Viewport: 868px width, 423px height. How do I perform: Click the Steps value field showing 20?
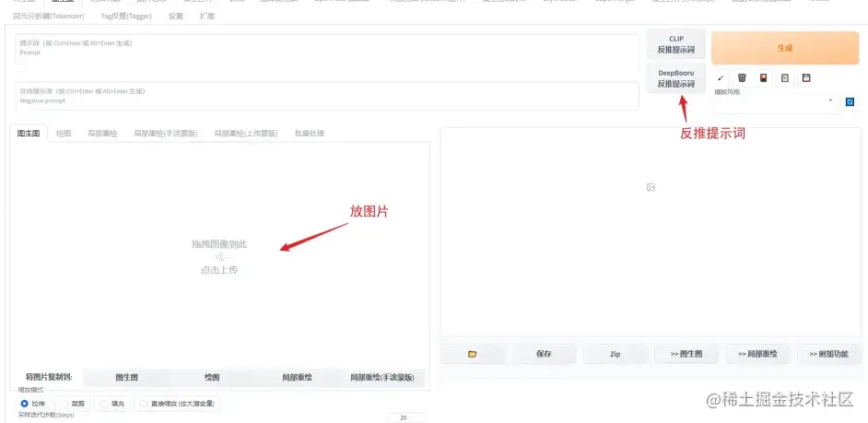coord(407,418)
